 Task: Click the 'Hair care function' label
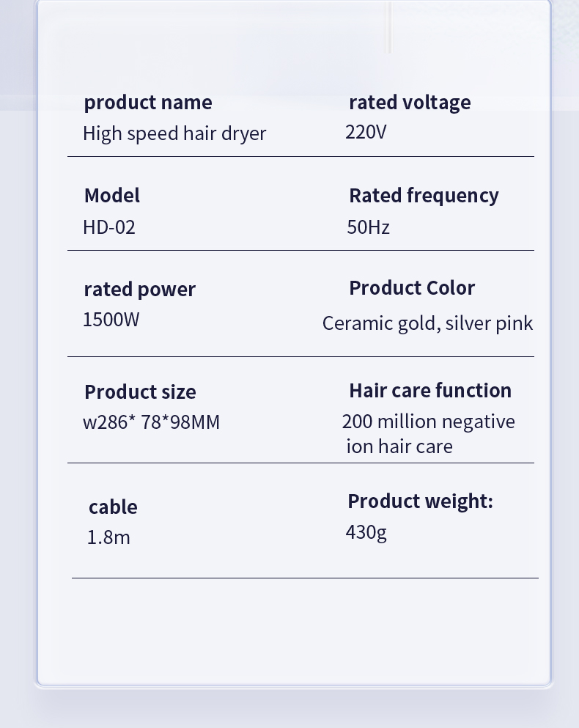point(430,391)
